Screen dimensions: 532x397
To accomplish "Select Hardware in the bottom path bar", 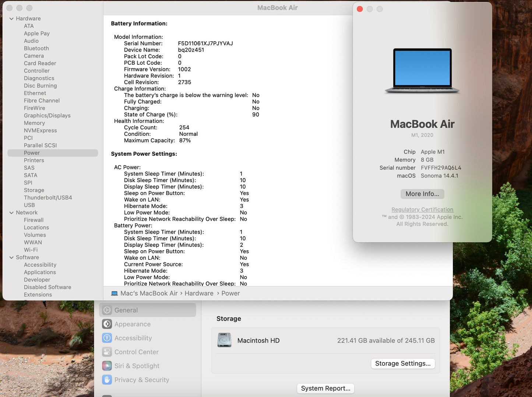I will tap(199, 294).
